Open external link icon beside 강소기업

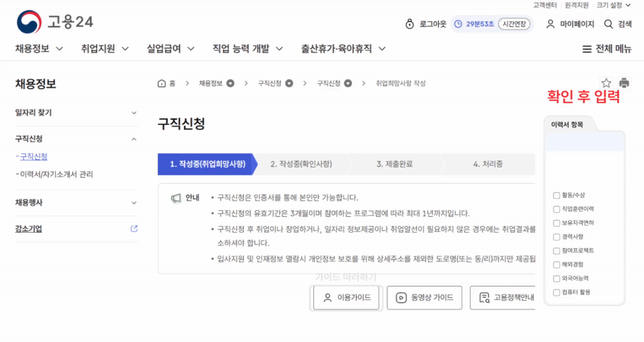click(134, 229)
